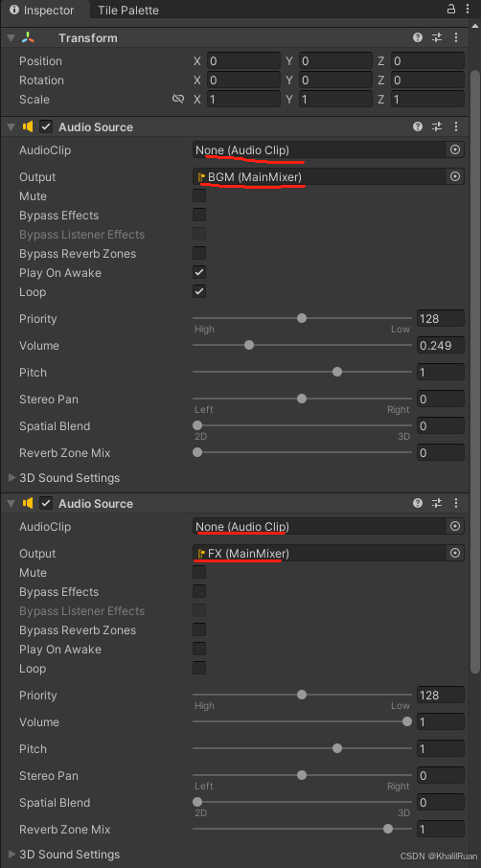Open Output object picker for FX (MainMixer)

455,553
